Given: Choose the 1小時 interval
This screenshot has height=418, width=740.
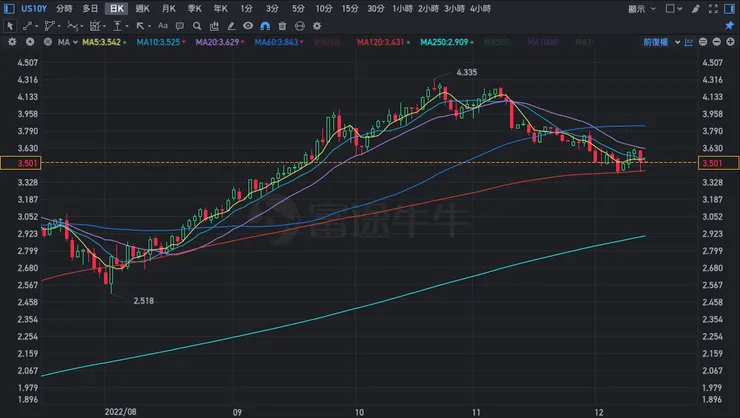Looking at the screenshot, I should (x=403, y=8).
